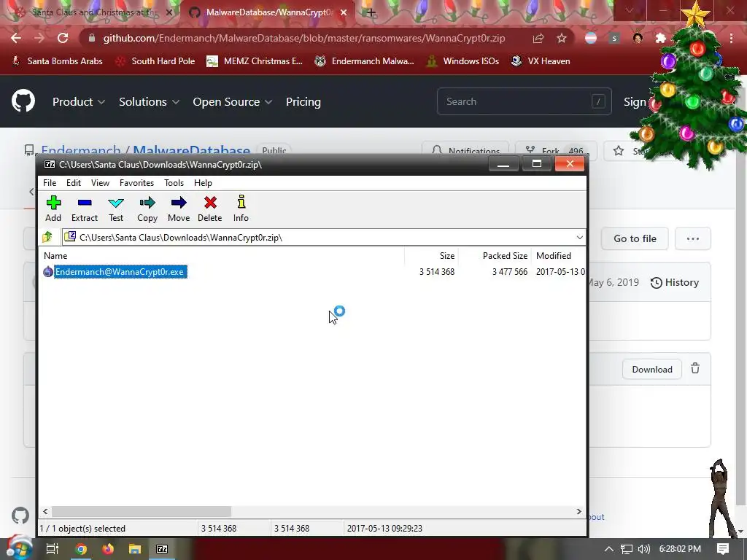747x560 pixels.
Task: Open the Endermanch Malwa... bookmark
Action: [365, 61]
